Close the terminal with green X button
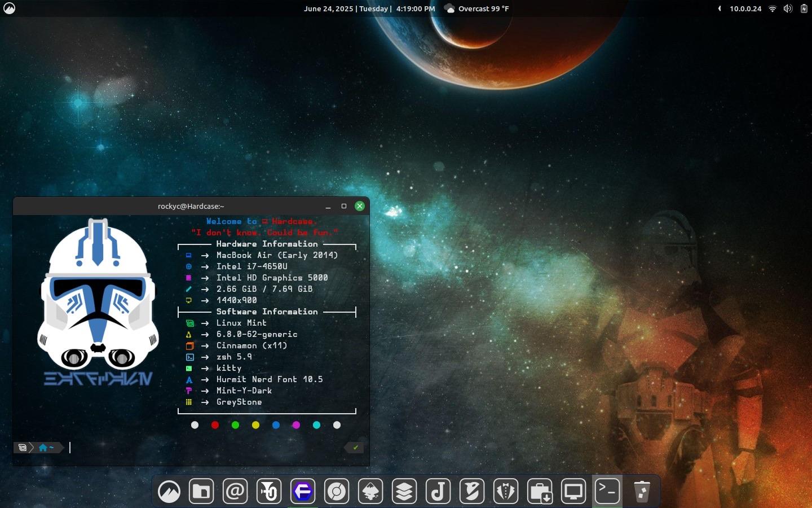 (x=360, y=206)
